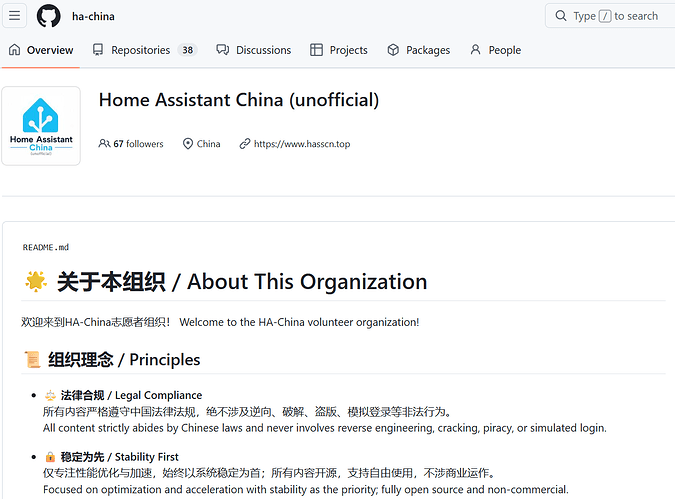Click the People person icon
675x499 pixels.
click(475, 50)
